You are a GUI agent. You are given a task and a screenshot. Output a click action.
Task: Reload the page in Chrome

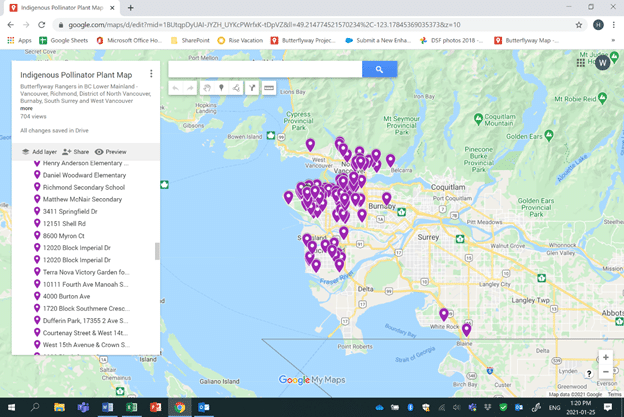coord(41,25)
